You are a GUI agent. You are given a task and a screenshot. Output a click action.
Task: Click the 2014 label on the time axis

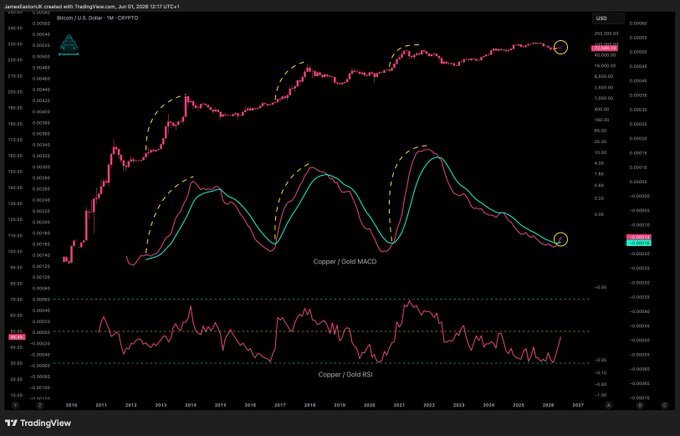190,405
